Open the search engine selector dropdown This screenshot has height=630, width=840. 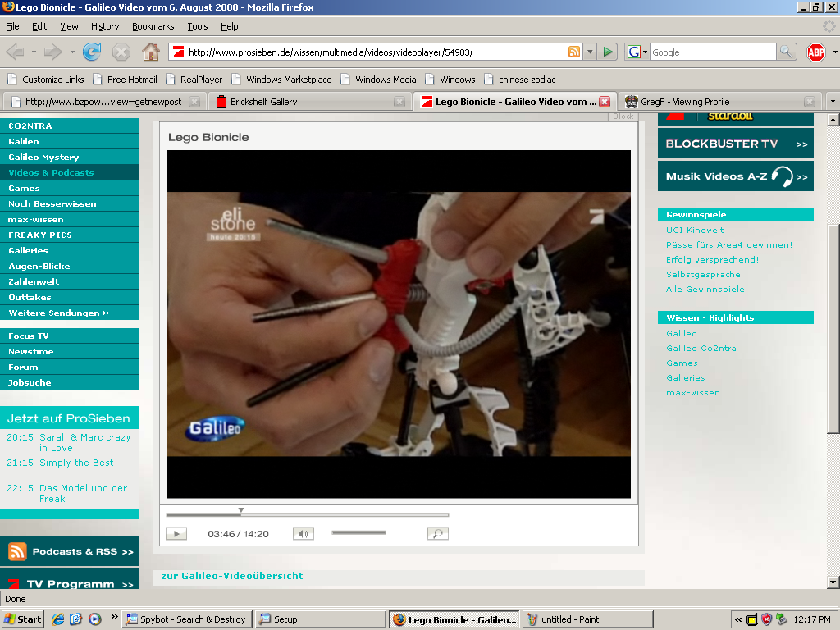pos(637,52)
